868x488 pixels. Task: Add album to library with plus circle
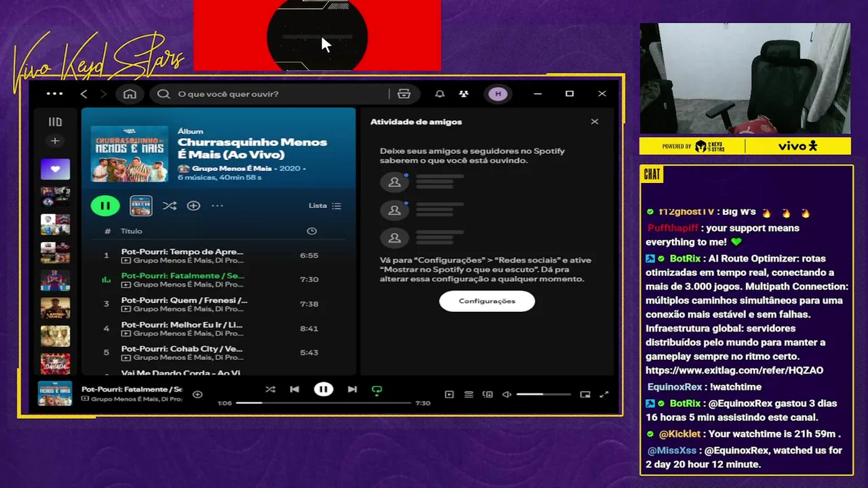click(x=193, y=205)
